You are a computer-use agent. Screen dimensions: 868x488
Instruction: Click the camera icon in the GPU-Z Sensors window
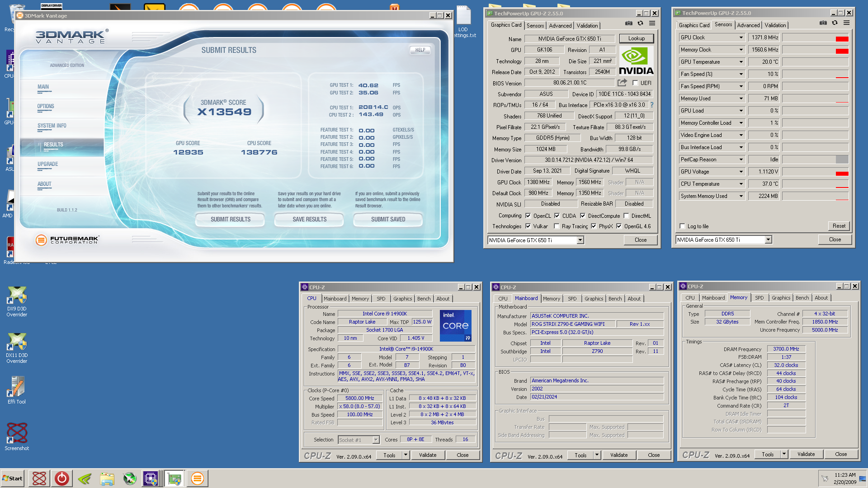coord(823,23)
